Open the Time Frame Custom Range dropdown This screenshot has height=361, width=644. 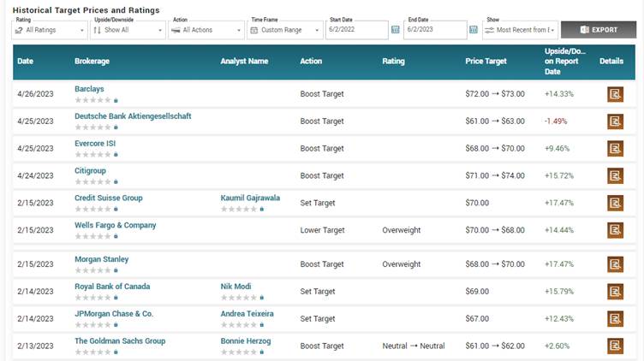[x=284, y=30]
